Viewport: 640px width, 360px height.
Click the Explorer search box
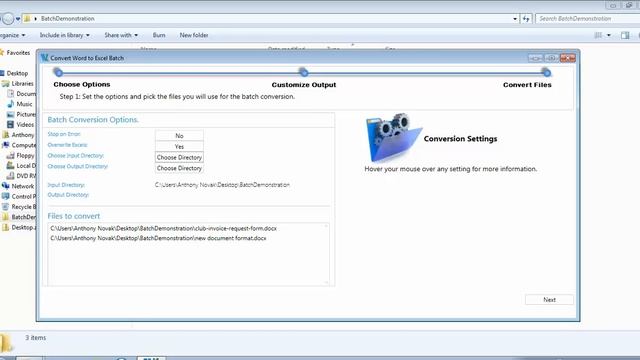click(588, 19)
